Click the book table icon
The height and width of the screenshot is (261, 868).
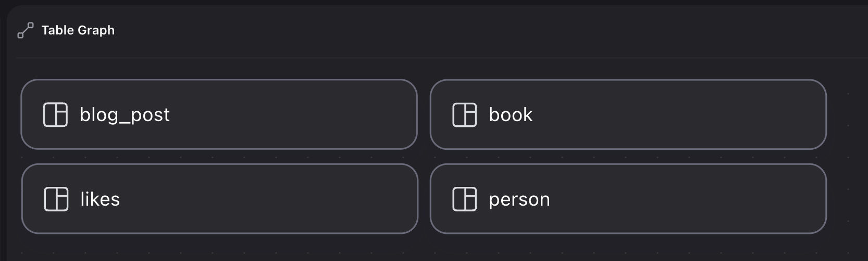tap(464, 115)
